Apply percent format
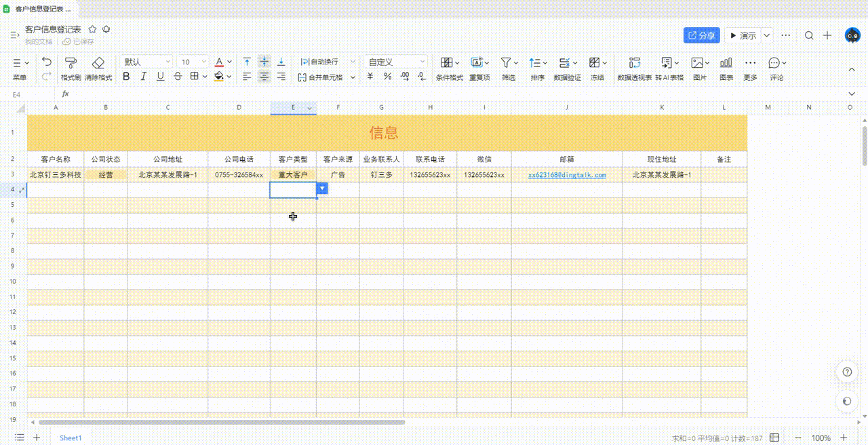This screenshot has height=445, width=868. (x=387, y=77)
